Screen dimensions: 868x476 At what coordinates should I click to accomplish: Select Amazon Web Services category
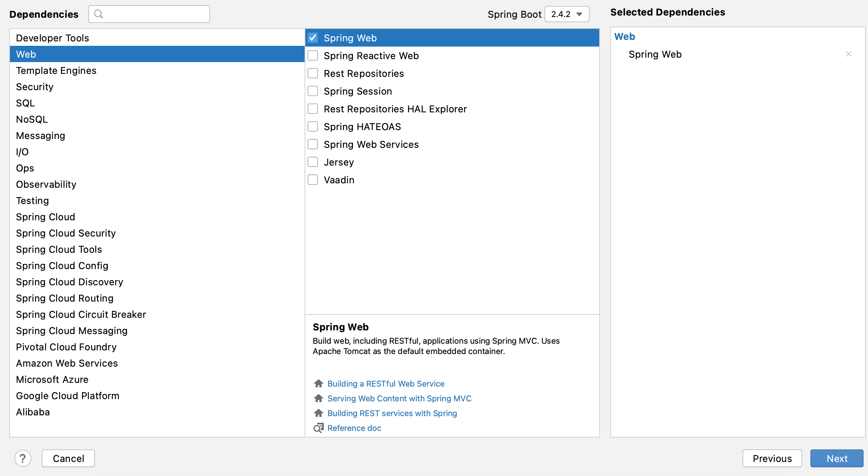tap(157, 363)
